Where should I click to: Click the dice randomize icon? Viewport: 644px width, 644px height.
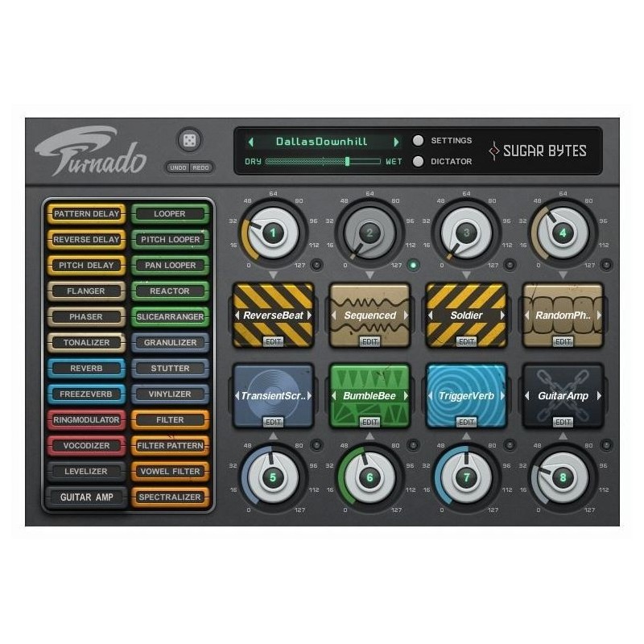188,141
